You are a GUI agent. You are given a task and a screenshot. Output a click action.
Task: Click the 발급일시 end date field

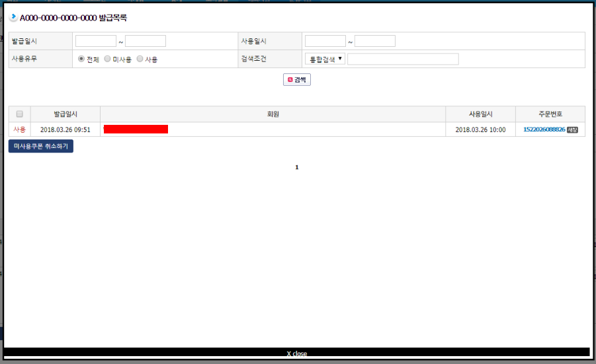click(x=146, y=42)
